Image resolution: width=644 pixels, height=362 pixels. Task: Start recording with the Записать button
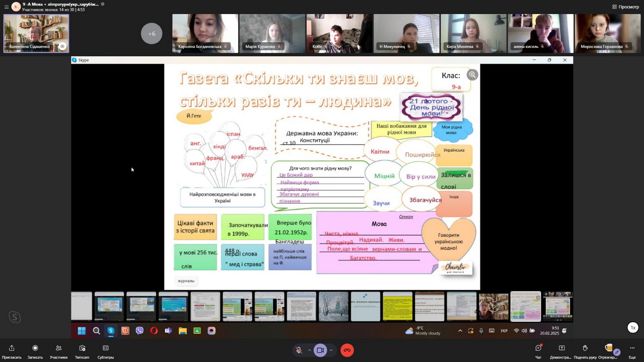(x=35, y=348)
